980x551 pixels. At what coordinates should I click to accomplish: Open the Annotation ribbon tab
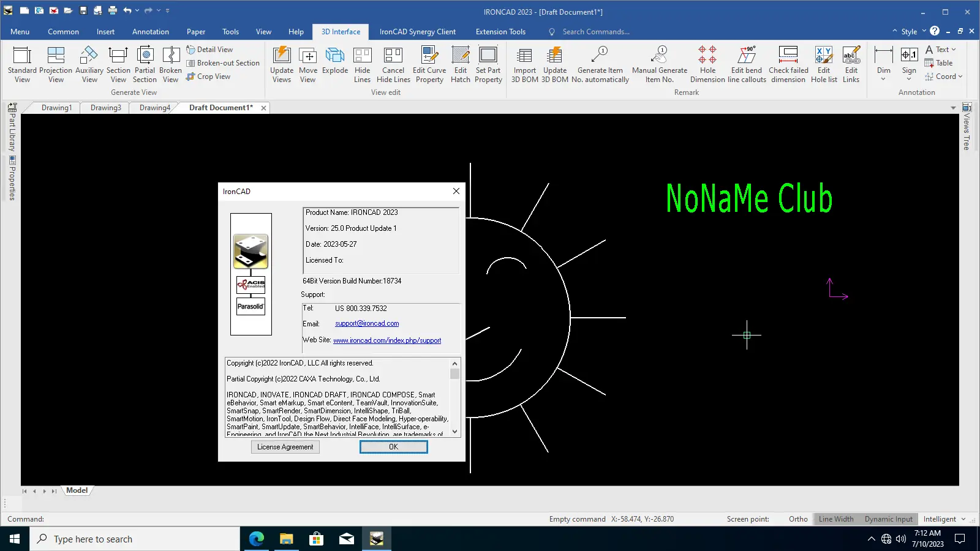(x=151, y=32)
